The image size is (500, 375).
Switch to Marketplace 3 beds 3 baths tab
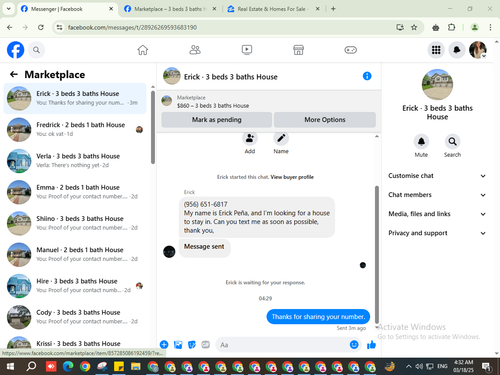[x=170, y=9]
